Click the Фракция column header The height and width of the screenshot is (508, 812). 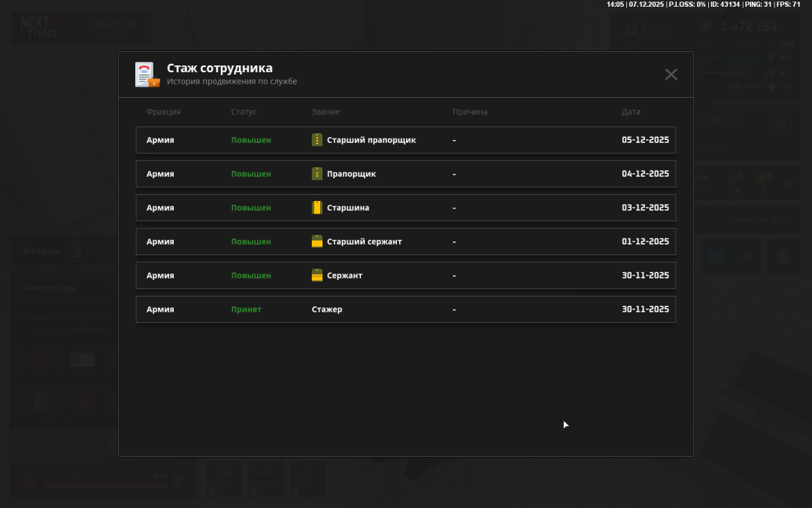163,112
